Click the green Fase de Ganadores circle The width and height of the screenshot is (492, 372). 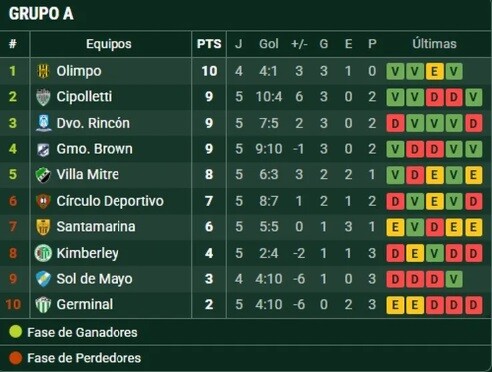[x=15, y=332]
